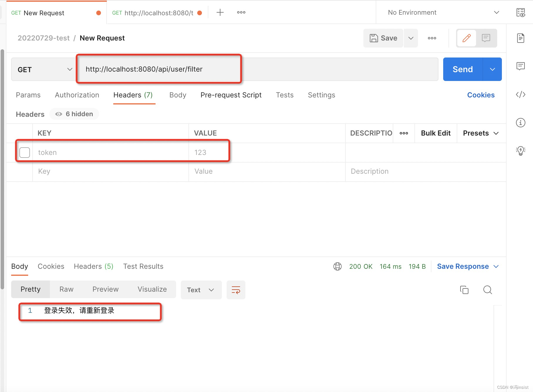
Task: Click the New Request title
Action: (102, 38)
